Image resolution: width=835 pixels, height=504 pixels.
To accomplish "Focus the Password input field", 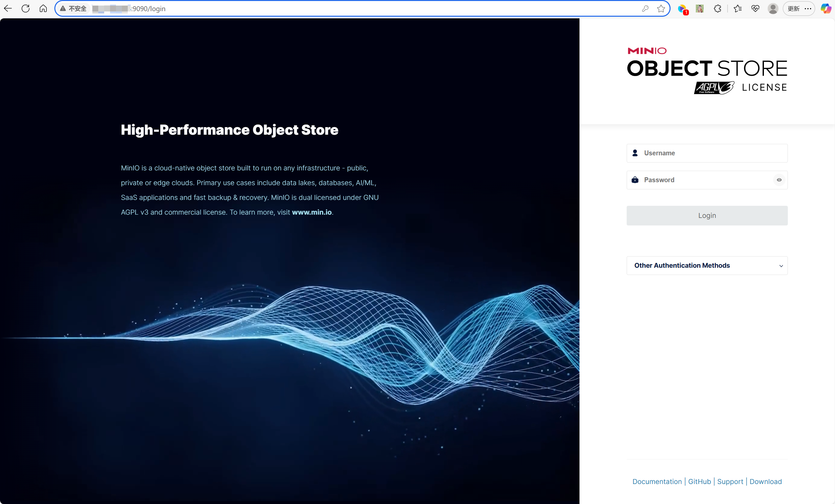I will [705, 180].
